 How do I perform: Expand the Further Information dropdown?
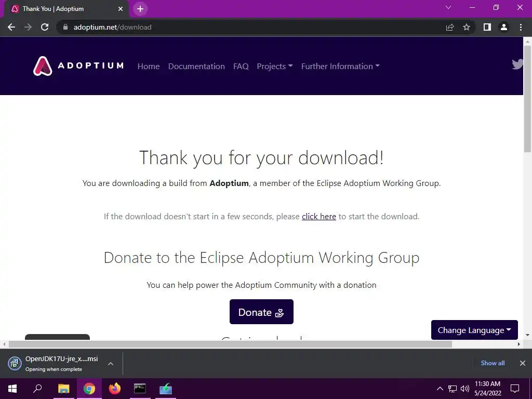point(340,66)
